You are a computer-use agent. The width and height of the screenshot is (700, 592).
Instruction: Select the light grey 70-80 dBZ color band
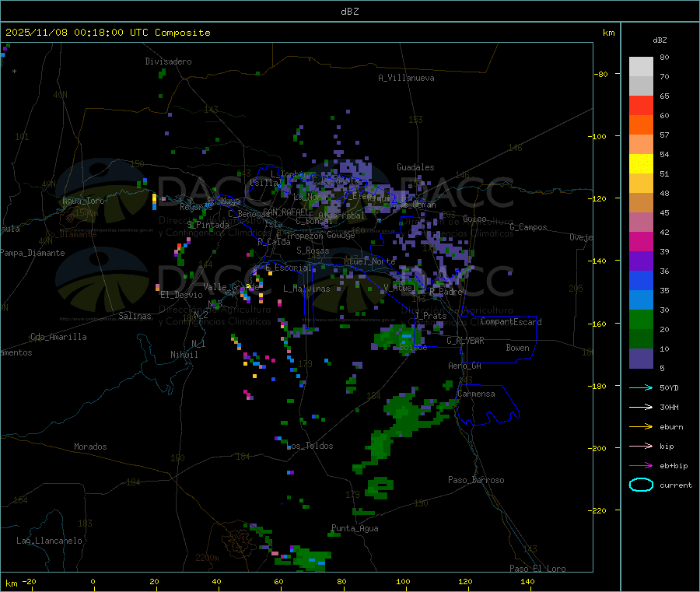click(641, 67)
